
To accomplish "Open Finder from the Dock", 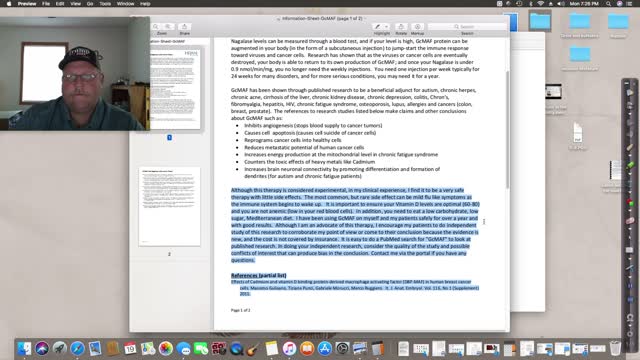I will pyautogui.click(x=24, y=349).
